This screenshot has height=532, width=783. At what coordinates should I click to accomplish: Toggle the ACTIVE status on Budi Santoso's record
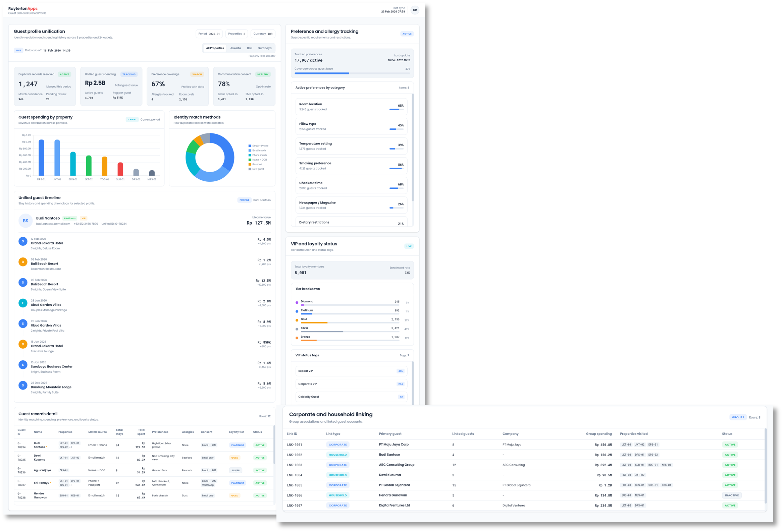click(260, 445)
